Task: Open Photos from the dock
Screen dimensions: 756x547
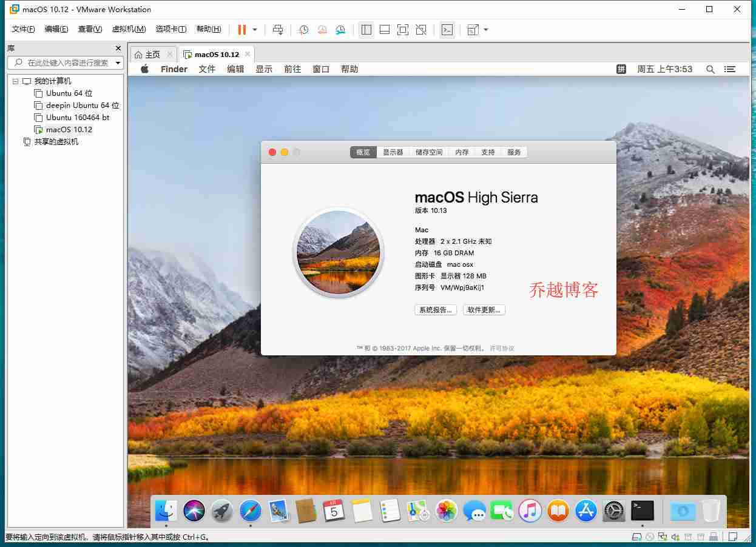Action: click(447, 511)
